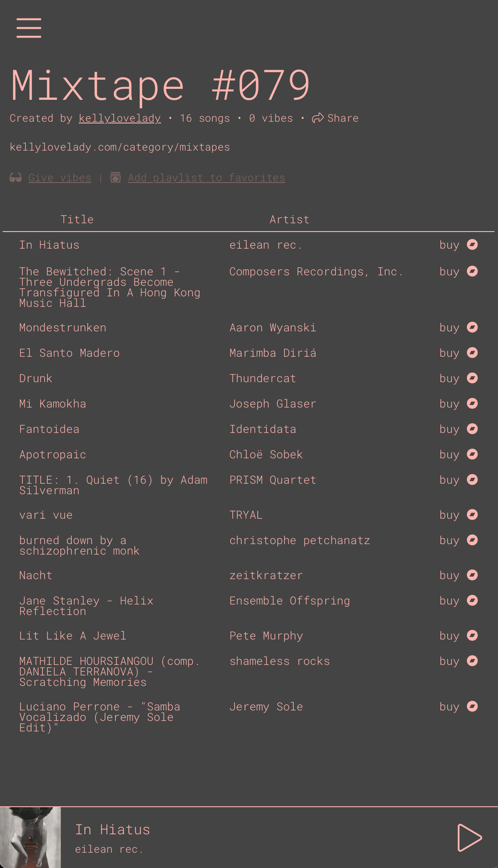498x868 pixels.
Task: Click buy for Apotropaic by Chloë Sobek
Action: coord(449,454)
